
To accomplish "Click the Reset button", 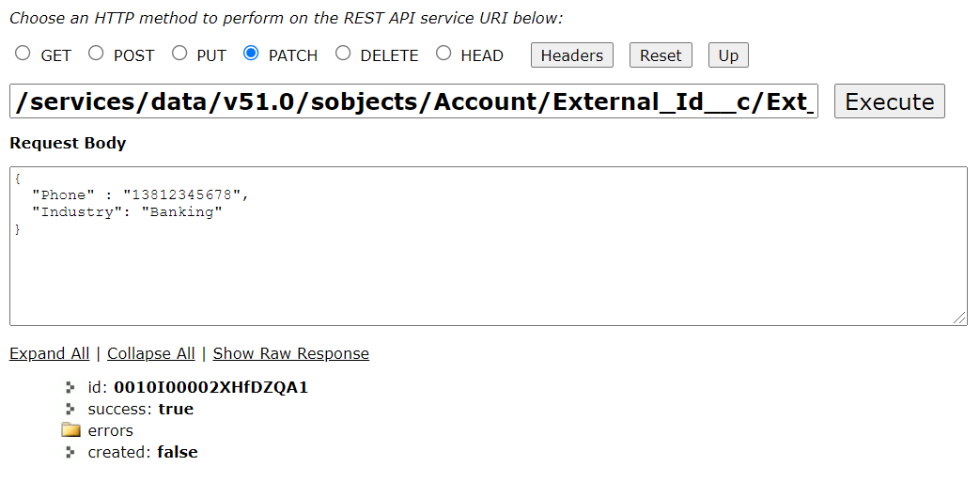I will click(661, 55).
